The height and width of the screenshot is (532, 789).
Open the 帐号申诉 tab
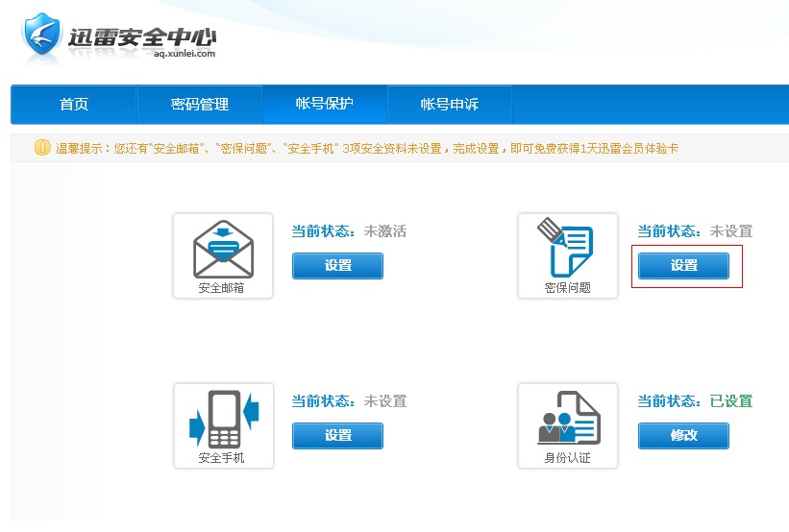click(x=450, y=104)
